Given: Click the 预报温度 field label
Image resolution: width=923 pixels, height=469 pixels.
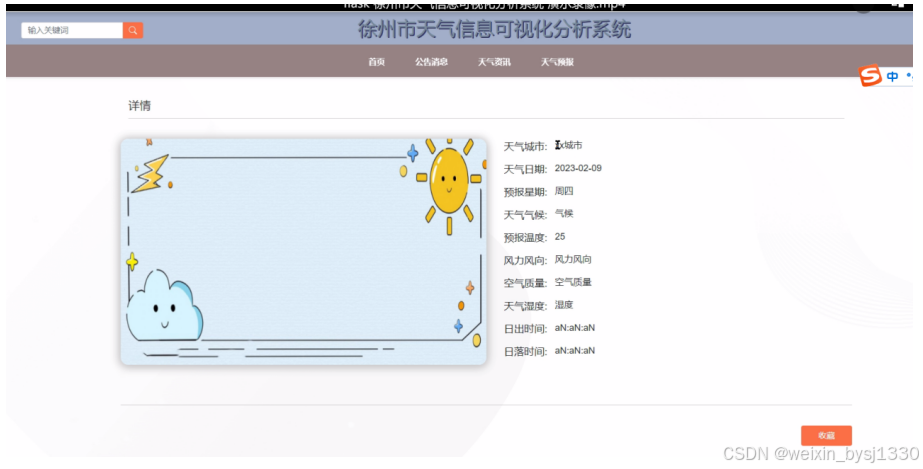Looking at the screenshot, I should pos(525,238).
